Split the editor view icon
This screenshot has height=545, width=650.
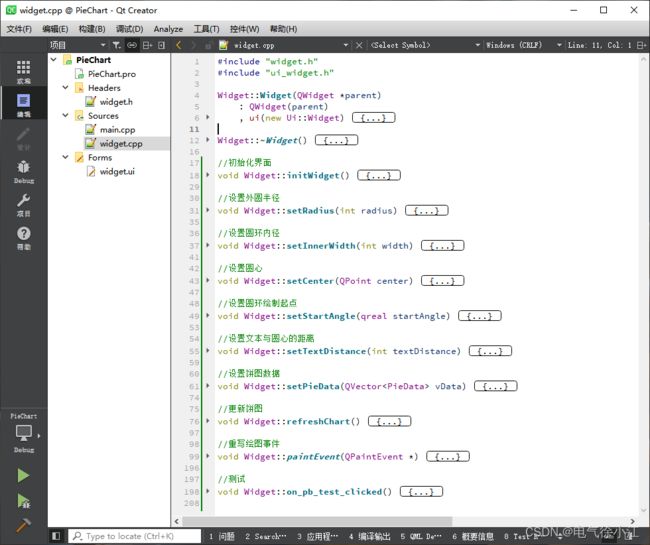tap(641, 45)
